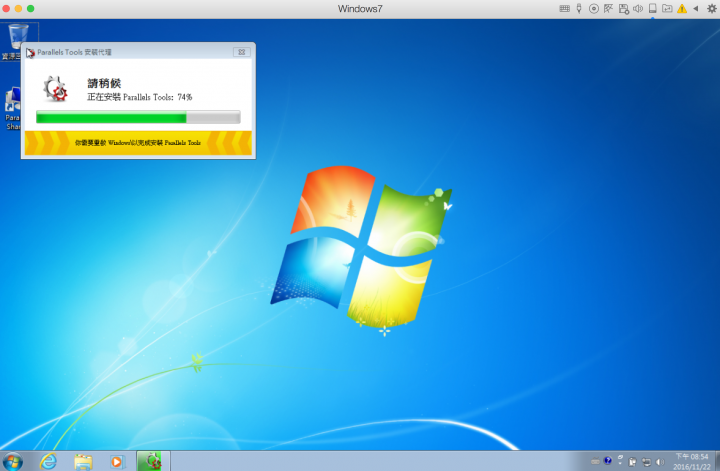Collapse status icons with the left arrow
This screenshot has width=720, height=471.
pos(696,9)
